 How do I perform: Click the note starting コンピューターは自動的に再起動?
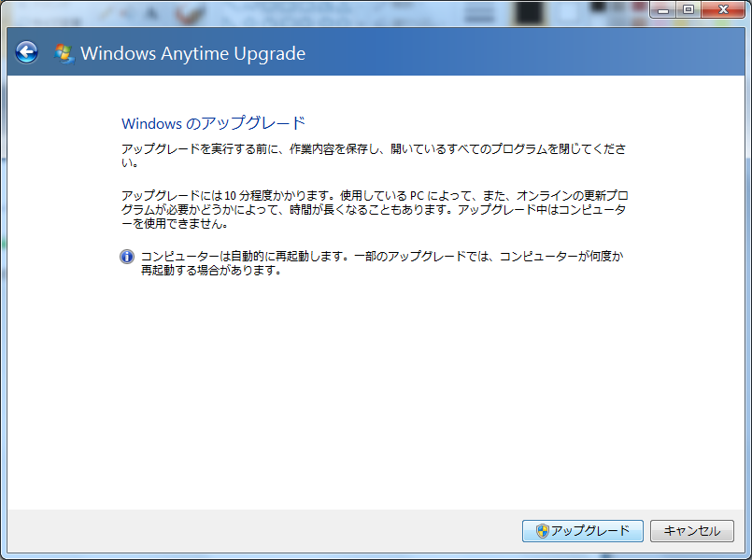(x=382, y=263)
